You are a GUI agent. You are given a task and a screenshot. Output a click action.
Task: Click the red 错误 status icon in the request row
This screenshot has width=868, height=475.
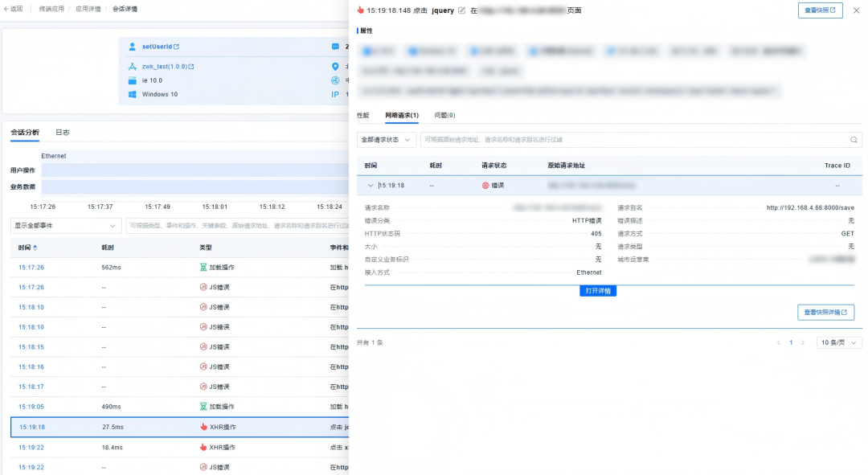click(x=485, y=185)
